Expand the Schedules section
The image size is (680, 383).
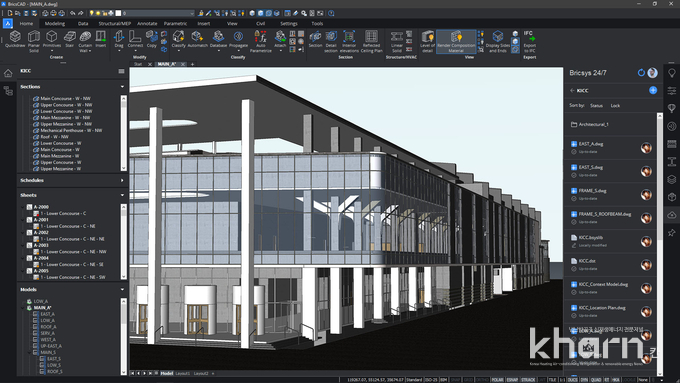[122, 180]
